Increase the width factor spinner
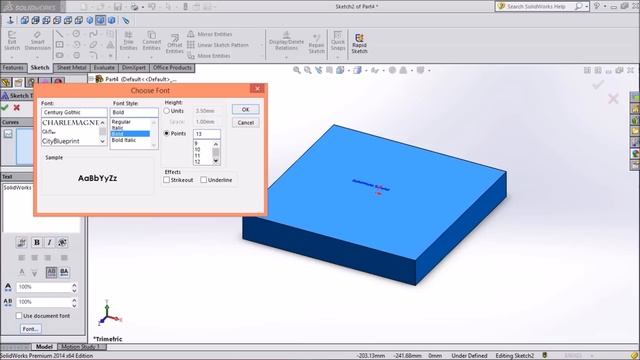Viewport: 640px width, 360px height. [74, 285]
